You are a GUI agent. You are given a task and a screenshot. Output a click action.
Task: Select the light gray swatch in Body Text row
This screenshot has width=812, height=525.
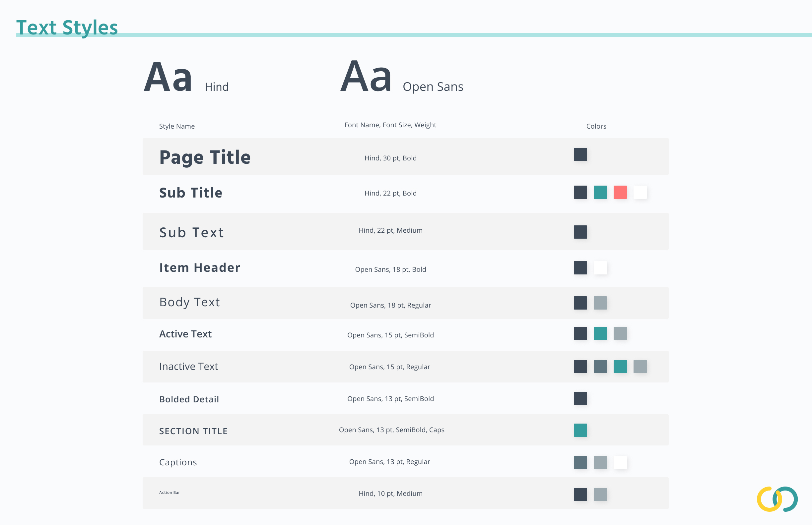tap(600, 303)
